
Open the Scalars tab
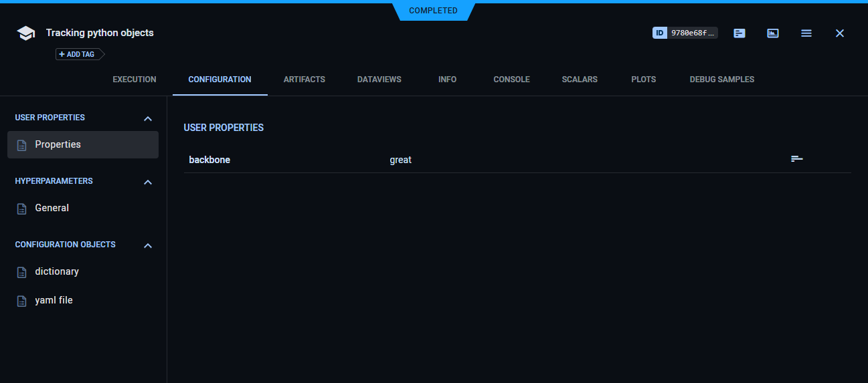580,80
